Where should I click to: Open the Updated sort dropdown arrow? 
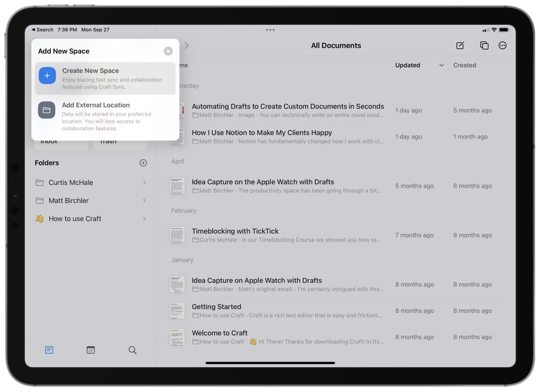pos(441,65)
